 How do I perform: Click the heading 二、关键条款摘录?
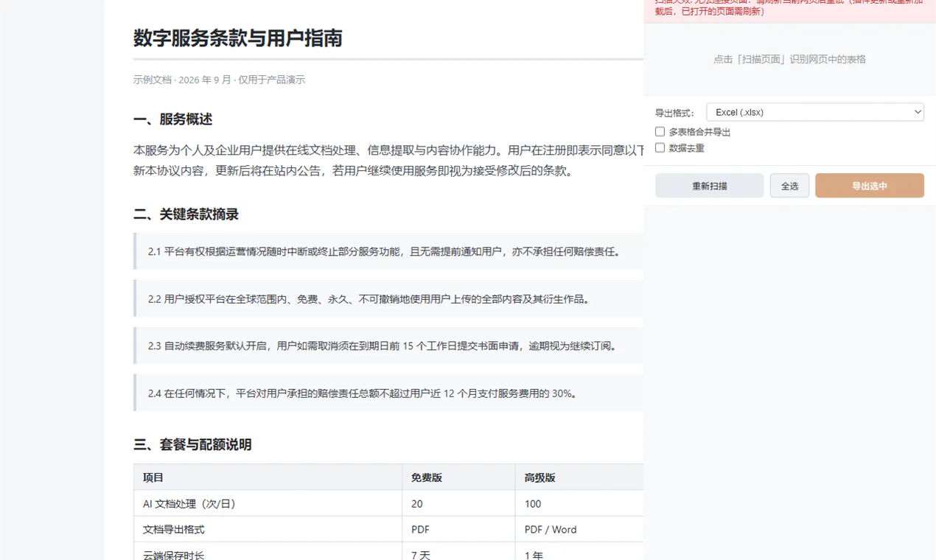tap(186, 214)
